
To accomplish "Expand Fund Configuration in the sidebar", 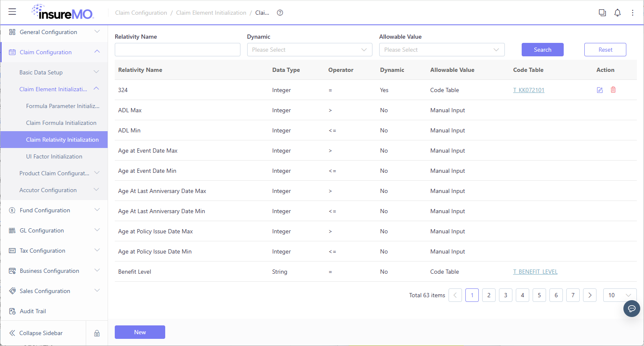I will [x=54, y=210].
